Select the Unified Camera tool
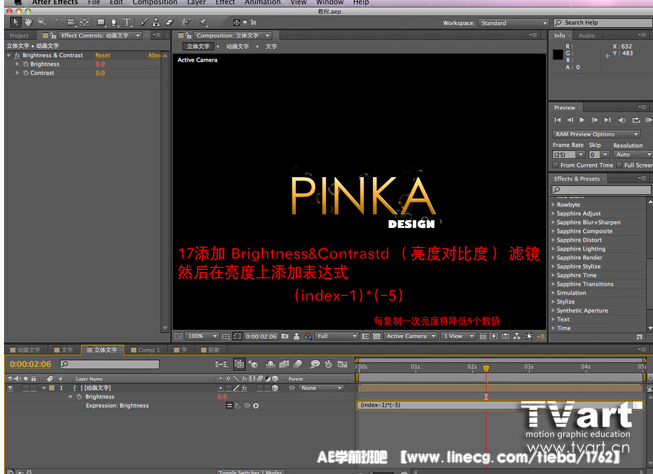 click(71, 22)
